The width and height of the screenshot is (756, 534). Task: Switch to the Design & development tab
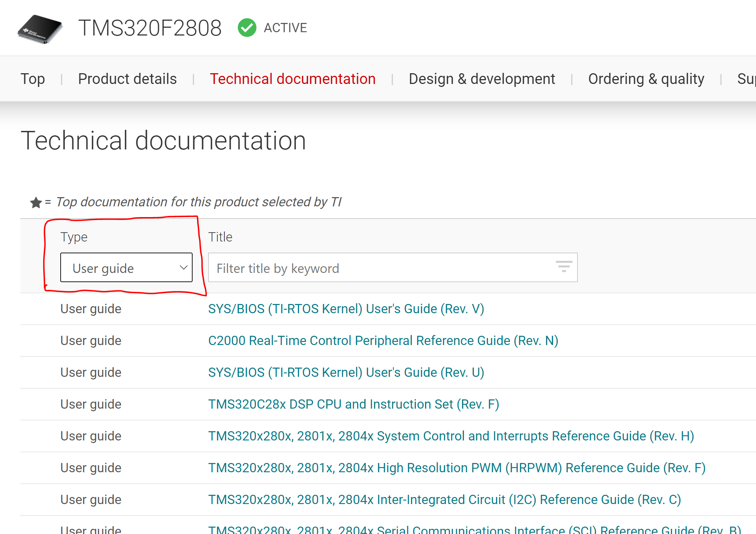pyautogui.click(x=482, y=79)
